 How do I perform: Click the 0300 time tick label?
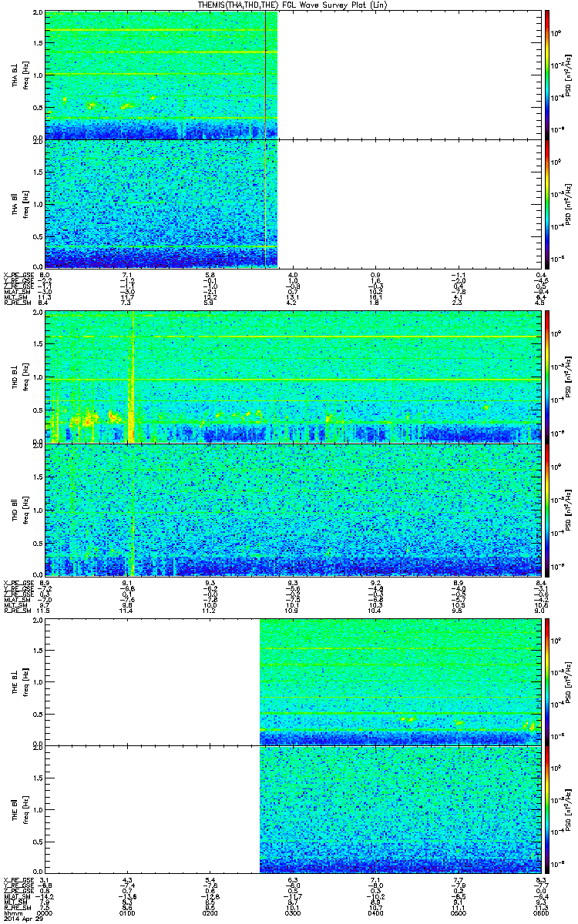click(x=294, y=914)
